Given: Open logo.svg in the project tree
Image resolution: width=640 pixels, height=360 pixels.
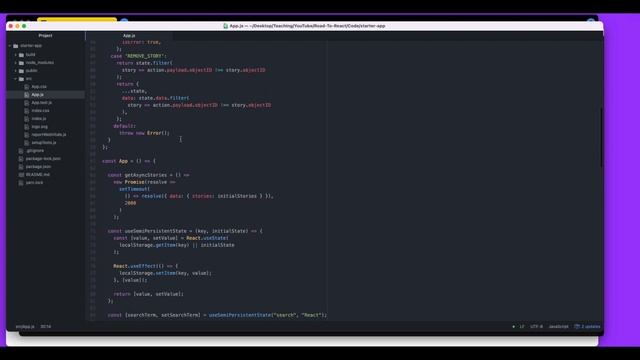Looking at the screenshot, I should pyautogui.click(x=40, y=127).
